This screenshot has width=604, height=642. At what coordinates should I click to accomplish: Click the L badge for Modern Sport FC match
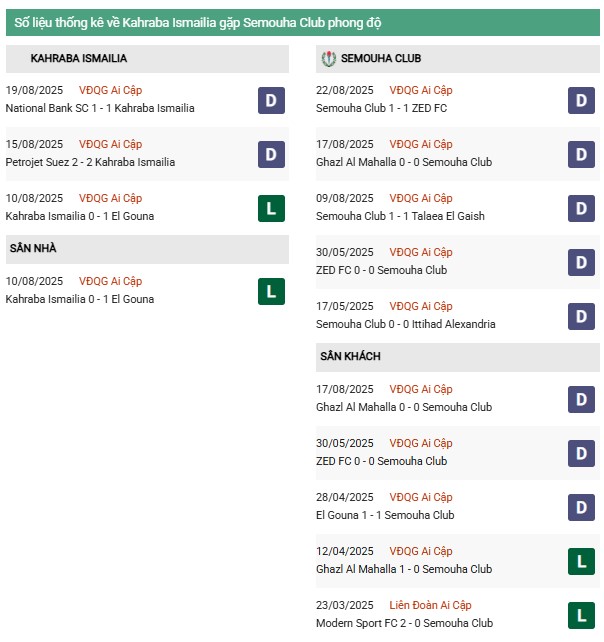pos(581,615)
